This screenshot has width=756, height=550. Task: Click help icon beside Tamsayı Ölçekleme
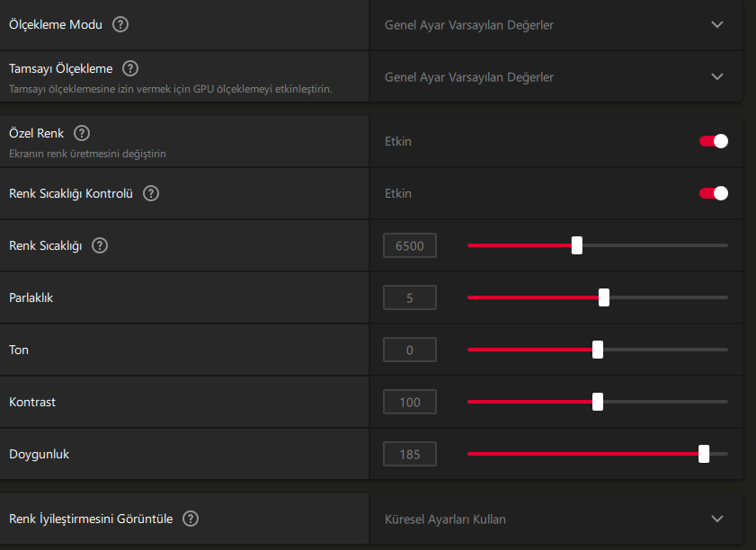(x=130, y=68)
